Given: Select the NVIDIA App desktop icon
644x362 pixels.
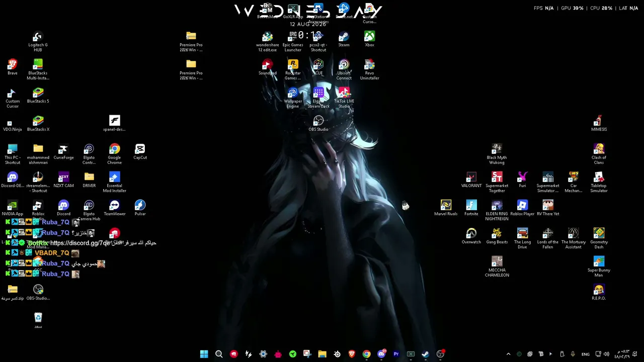Looking at the screenshot, I should pyautogui.click(x=13, y=208).
